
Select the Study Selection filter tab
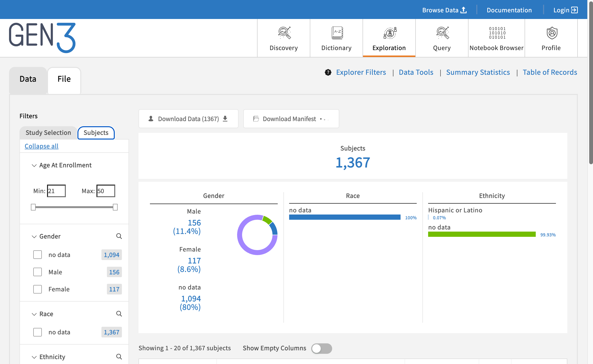tap(48, 133)
